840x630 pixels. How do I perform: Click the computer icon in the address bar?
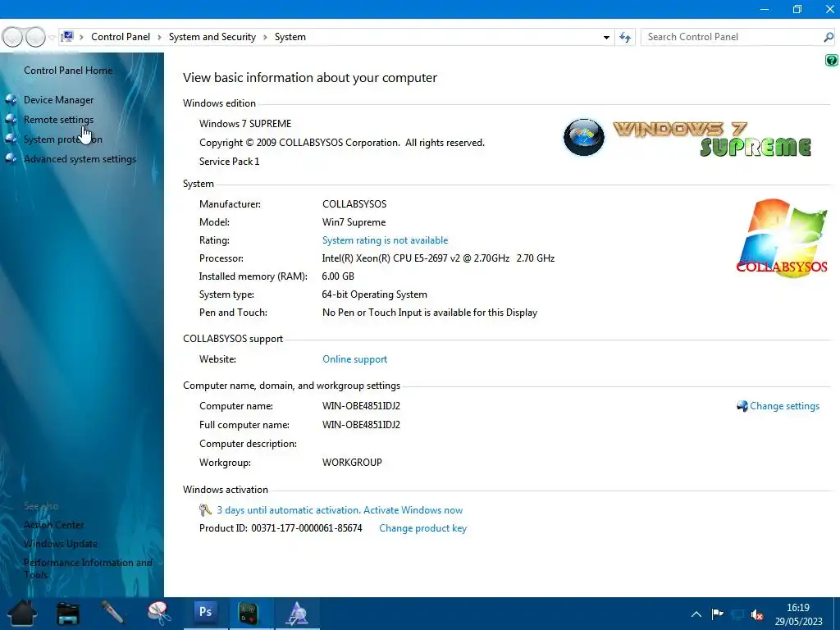coord(67,36)
